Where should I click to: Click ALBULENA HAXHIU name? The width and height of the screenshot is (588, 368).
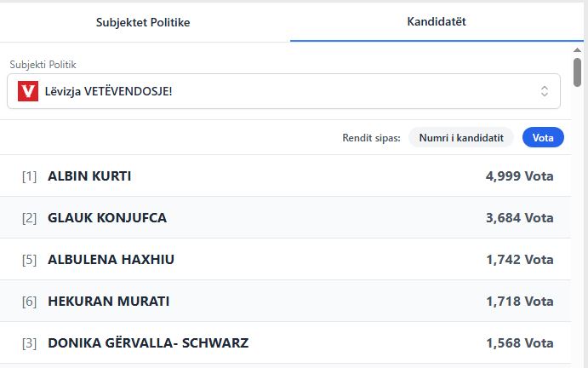click(111, 260)
